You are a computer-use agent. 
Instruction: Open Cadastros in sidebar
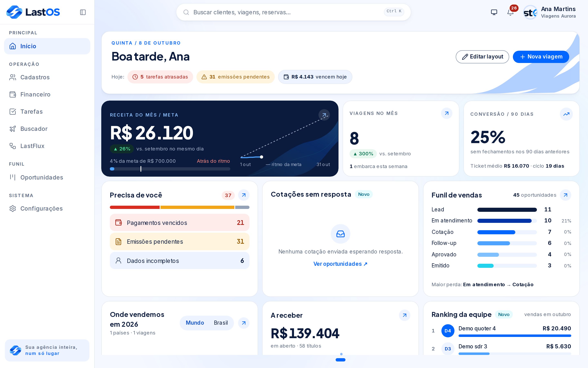coord(47,77)
